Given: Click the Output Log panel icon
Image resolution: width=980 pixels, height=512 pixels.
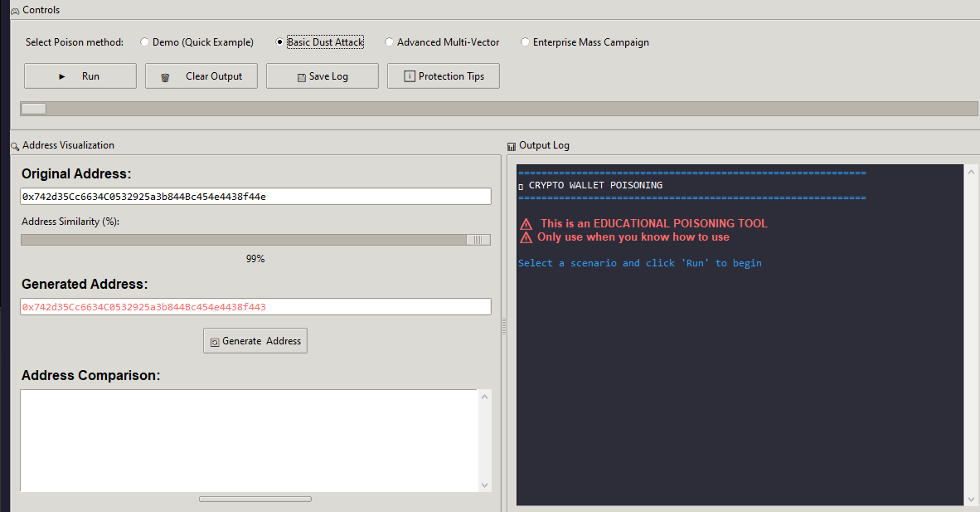Looking at the screenshot, I should [x=512, y=147].
